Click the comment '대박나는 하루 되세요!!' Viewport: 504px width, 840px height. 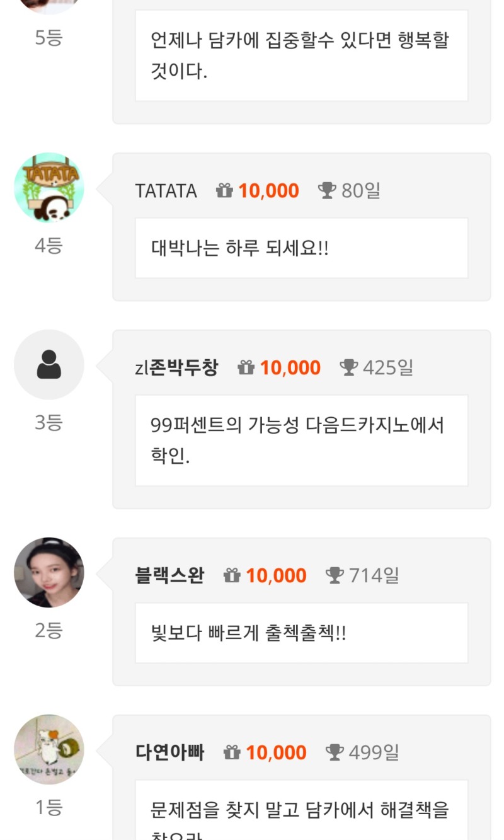tap(239, 248)
